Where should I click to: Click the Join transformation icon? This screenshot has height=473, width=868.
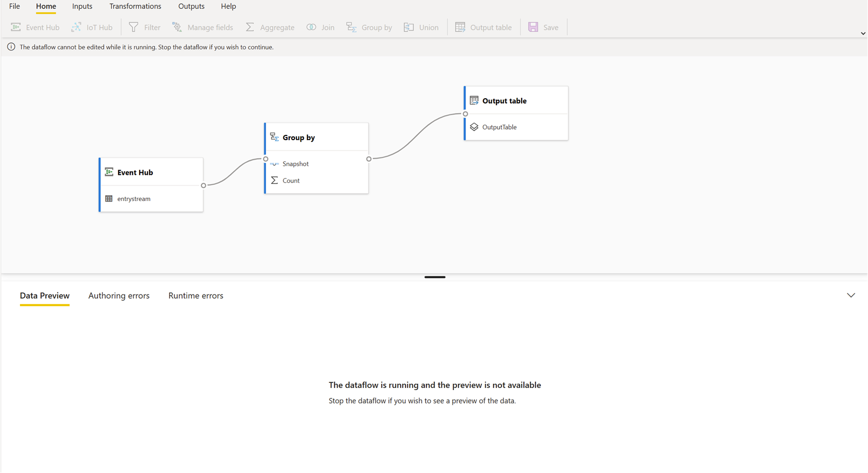point(311,27)
